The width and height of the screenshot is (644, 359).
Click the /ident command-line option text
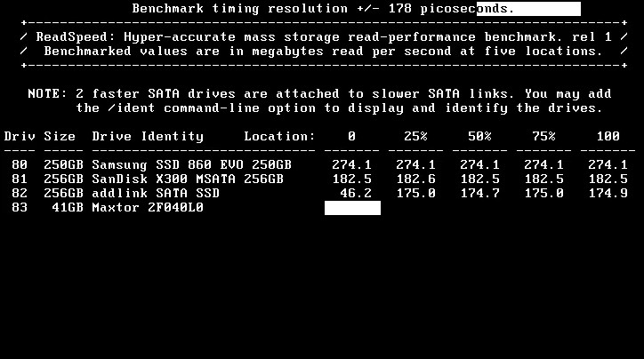click(x=132, y=108)
